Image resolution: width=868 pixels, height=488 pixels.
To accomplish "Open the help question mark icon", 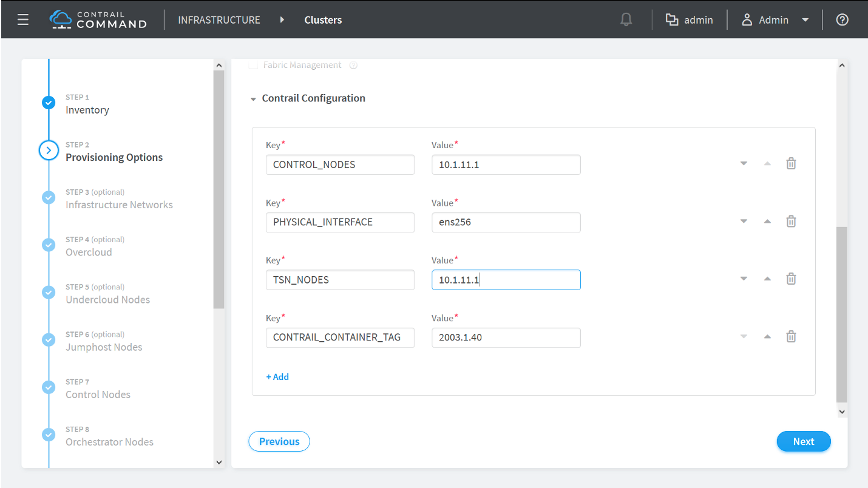I will [x=842, y=20].
